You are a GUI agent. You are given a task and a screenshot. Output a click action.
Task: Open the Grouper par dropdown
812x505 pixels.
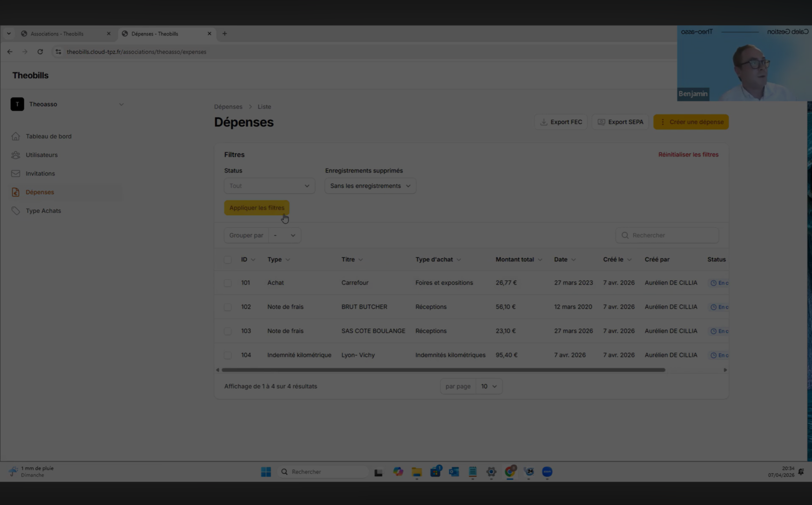click(285, 235)
